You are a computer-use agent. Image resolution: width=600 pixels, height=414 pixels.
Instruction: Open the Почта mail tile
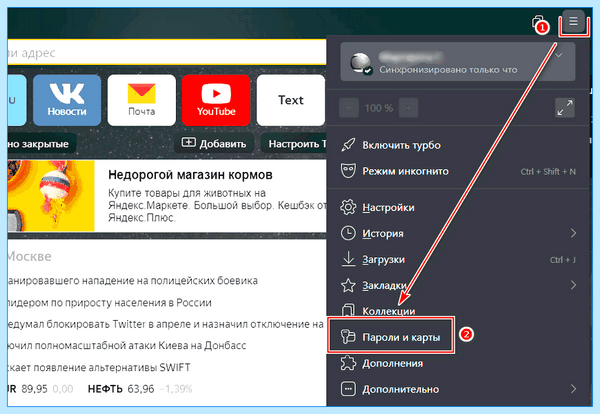pos(142,100)
